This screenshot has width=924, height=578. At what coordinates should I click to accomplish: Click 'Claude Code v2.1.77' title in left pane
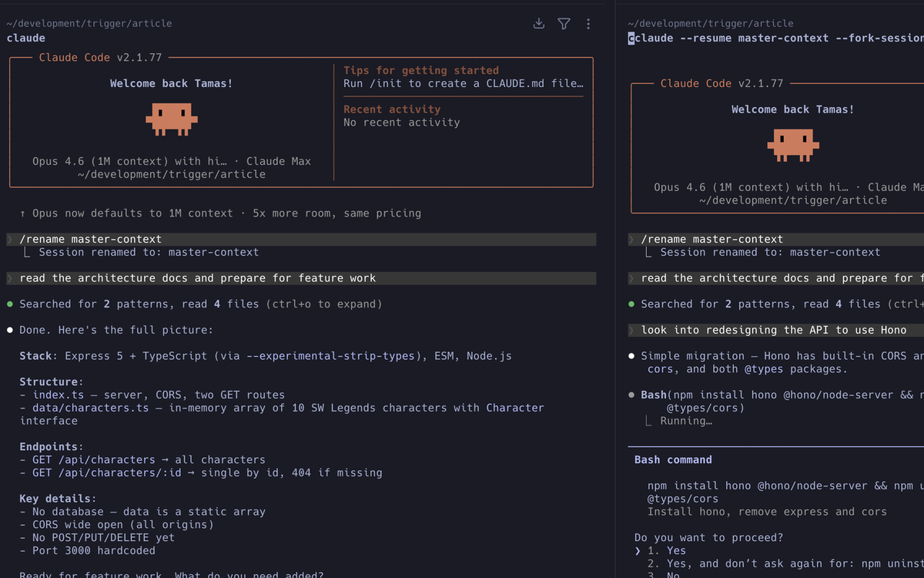pyautogui.click(x=101, y=58)
